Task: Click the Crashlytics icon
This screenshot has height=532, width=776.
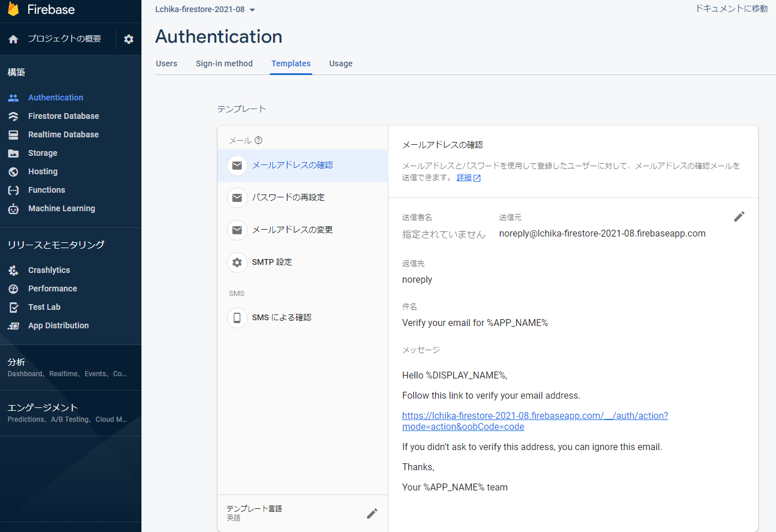Action: [13, 271]
